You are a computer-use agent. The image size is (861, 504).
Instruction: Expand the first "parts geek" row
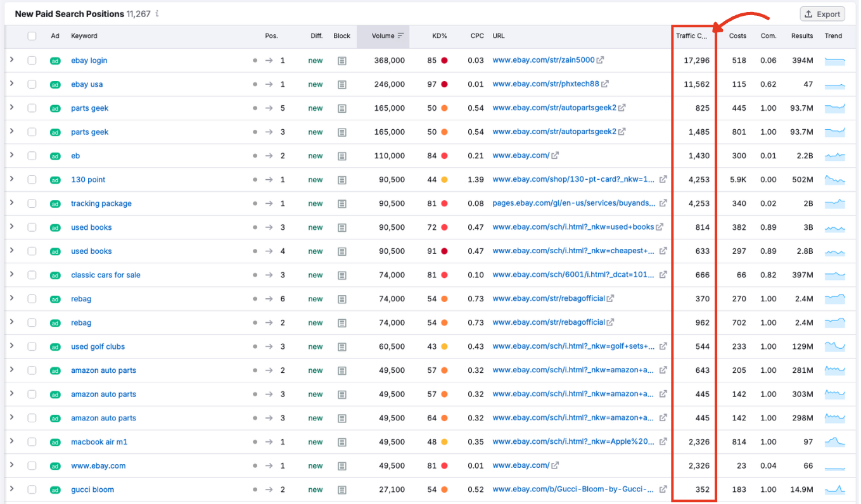point(13,108)
